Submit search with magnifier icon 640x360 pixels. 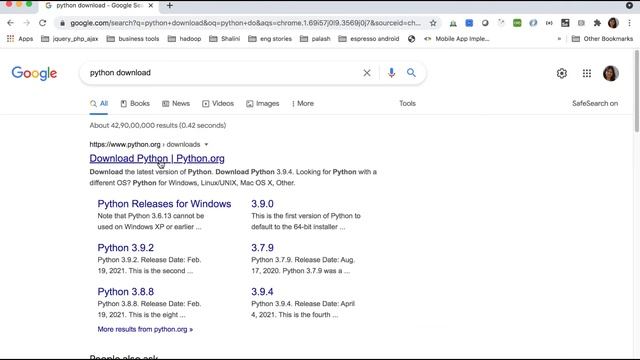411,73
